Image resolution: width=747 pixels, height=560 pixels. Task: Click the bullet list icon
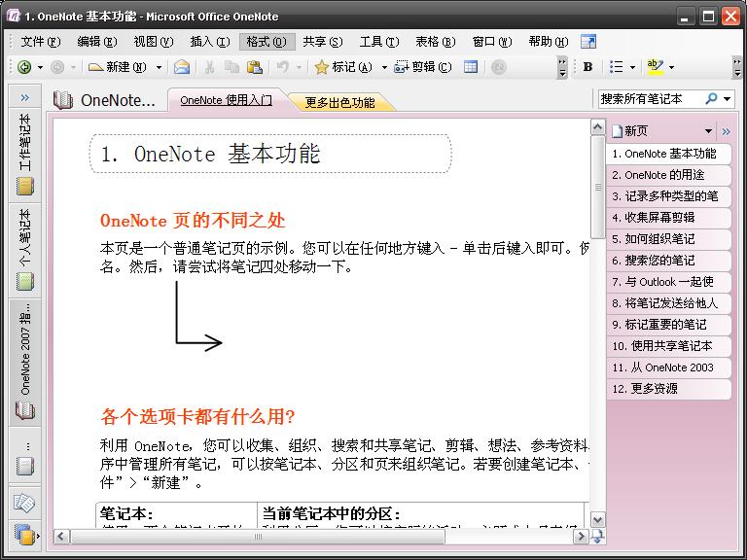click(x=616, y=67)
